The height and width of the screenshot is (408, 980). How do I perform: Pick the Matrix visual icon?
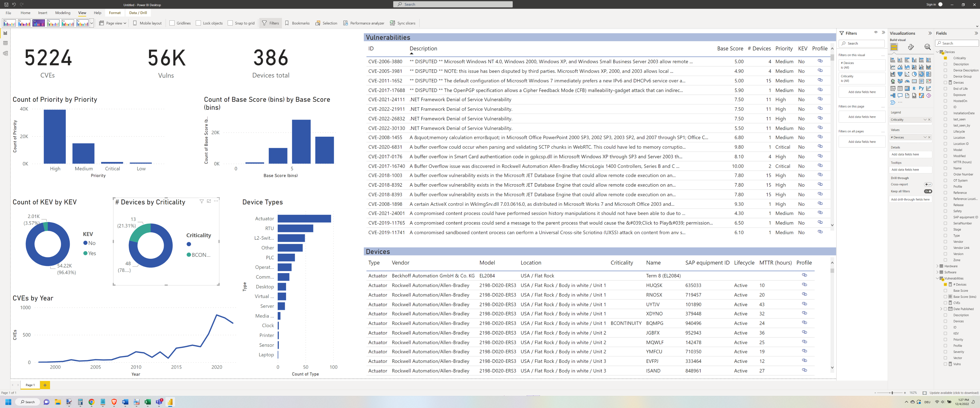907,88
